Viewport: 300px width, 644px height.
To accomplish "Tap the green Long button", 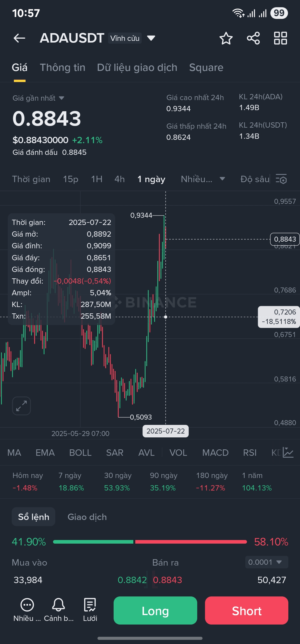I will click(x=155, y=611).
